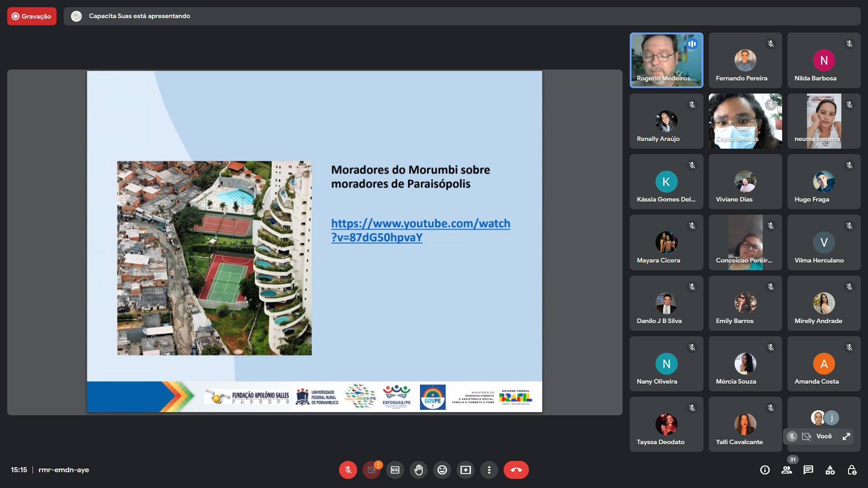Raise your hand
Viewport: 868px width, 488px height.
(x=419, y=470)
